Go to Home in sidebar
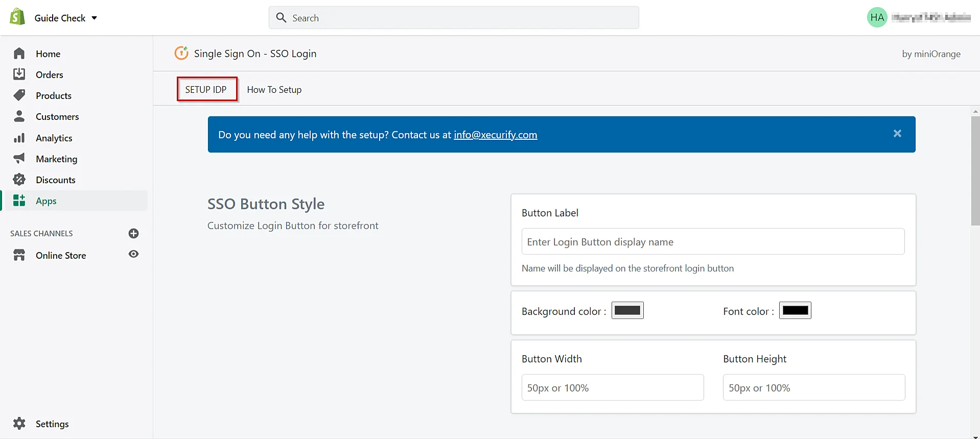 tap(48, 54)
